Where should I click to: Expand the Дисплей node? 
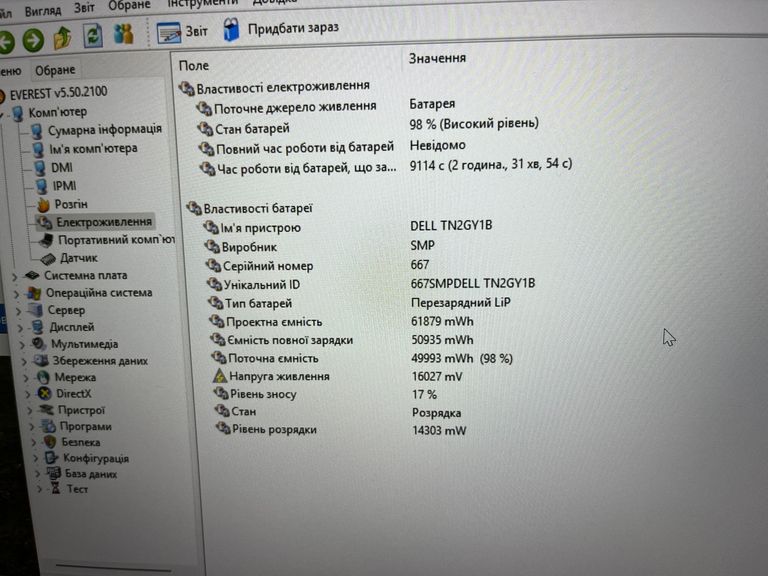[x=21, y=328]
